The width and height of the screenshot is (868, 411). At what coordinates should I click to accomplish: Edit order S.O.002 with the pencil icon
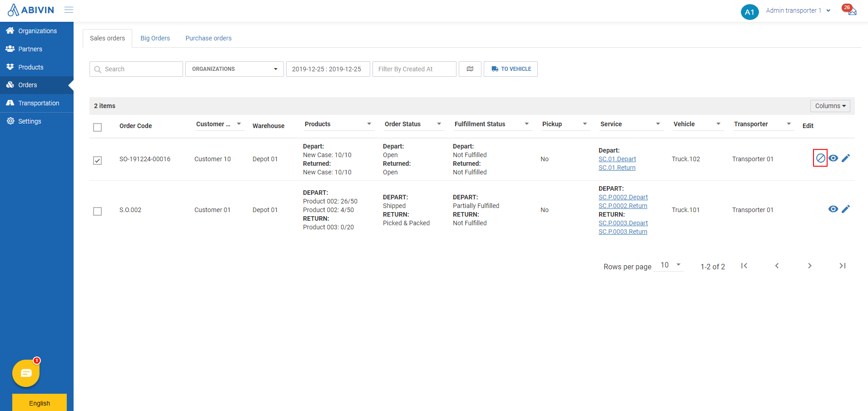[x=846, y=209]
